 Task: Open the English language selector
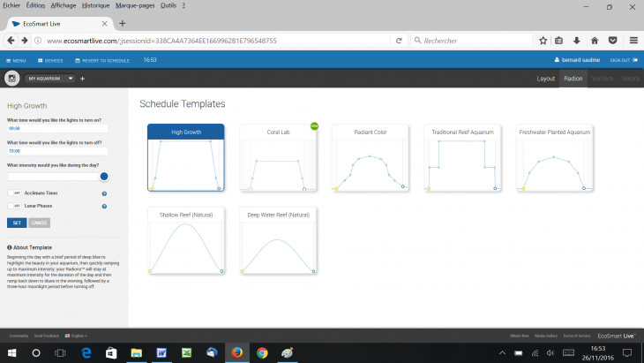[76, 336]
